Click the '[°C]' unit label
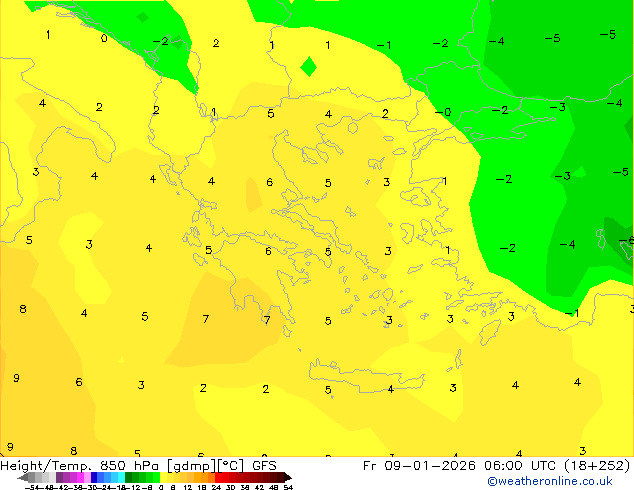Image resolution: width=634 pixels, height=490 pixels. 231,466
